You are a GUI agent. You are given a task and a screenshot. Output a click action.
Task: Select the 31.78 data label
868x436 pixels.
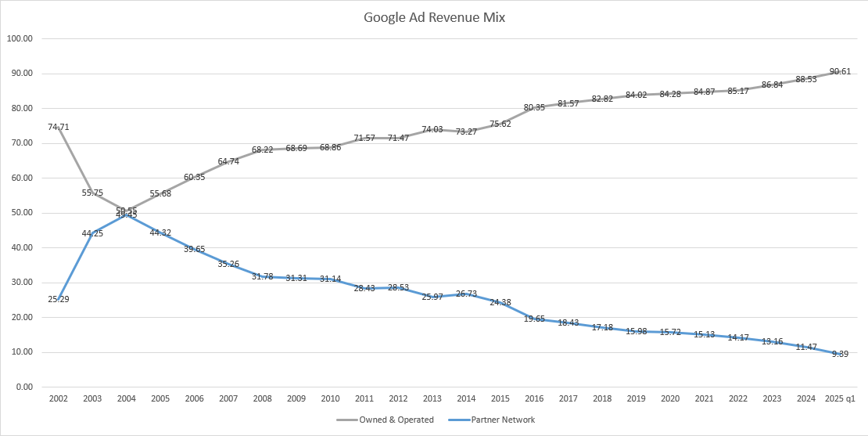pos(263,276)
